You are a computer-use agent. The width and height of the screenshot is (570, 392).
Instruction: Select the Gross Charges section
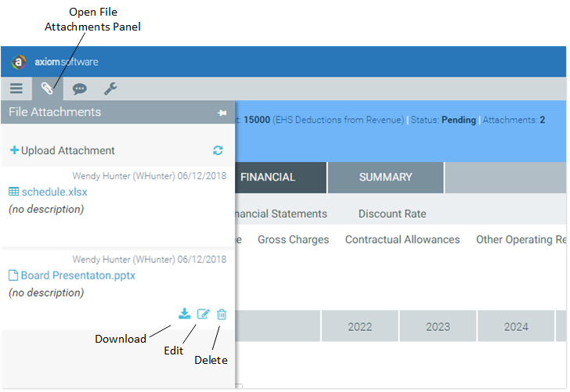pyautogui.click(x=294, y=239)
